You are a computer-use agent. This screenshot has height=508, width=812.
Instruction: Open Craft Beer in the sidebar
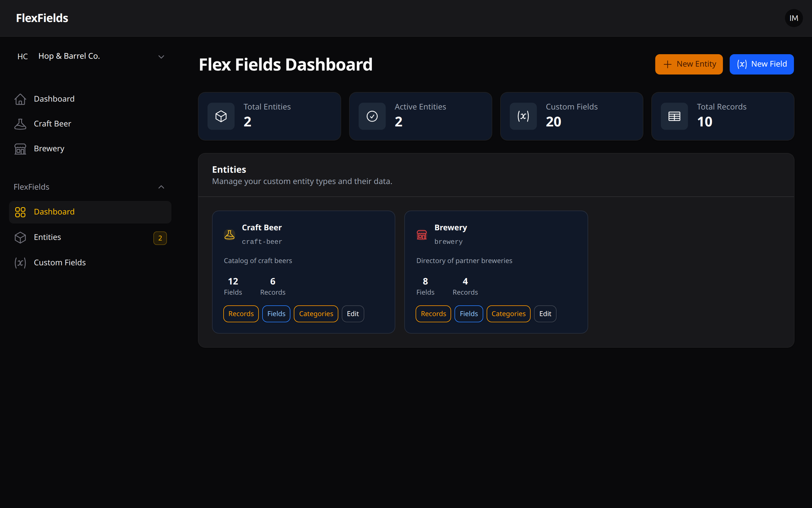click(90, 124)
